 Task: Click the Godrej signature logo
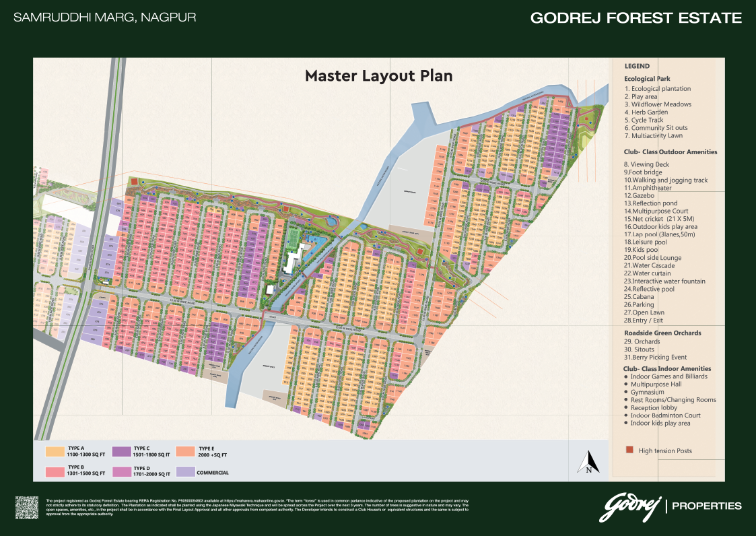tap(629, 506)
